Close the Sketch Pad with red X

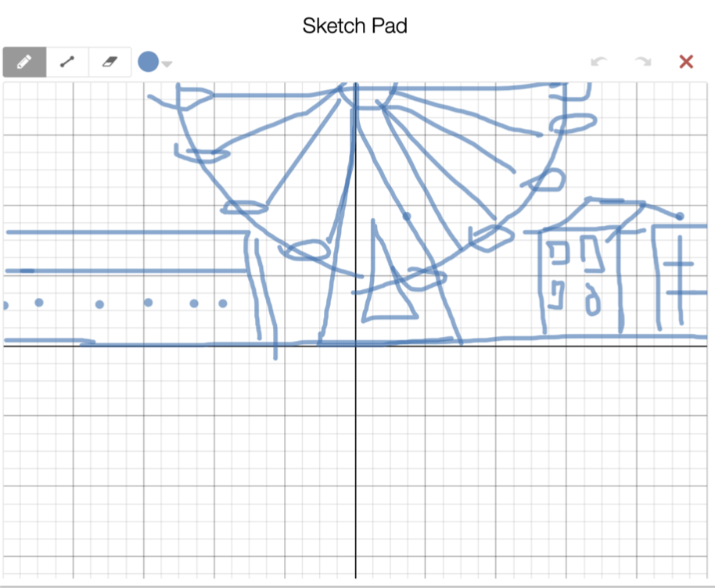[686, 62]
